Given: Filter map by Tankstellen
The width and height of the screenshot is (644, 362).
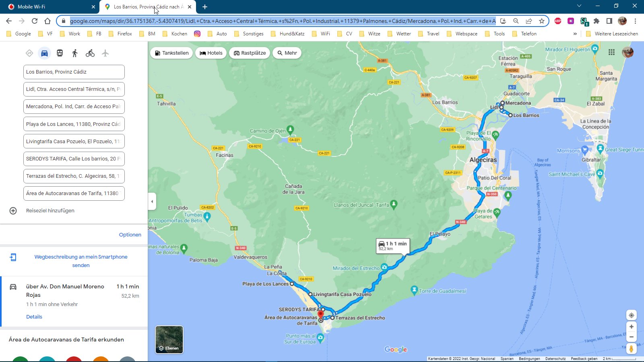Looking at the screenshot, I should [x=172, y=53].
